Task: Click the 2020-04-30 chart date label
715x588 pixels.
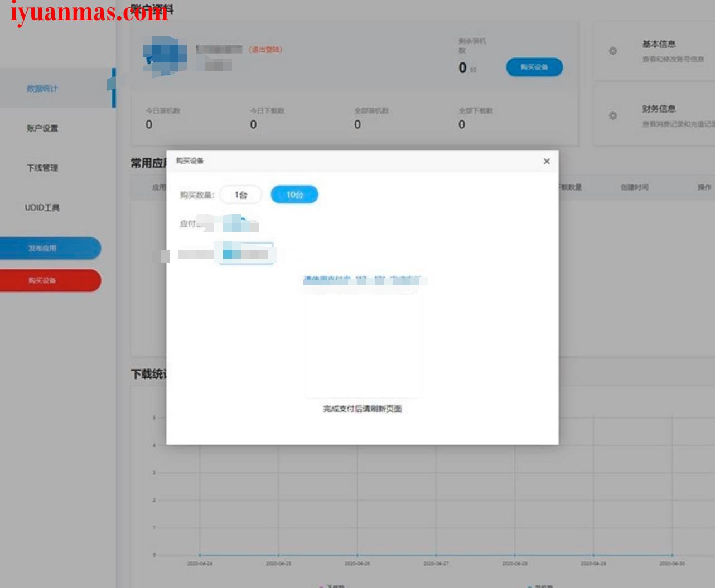Action: [x=672, y=563]
